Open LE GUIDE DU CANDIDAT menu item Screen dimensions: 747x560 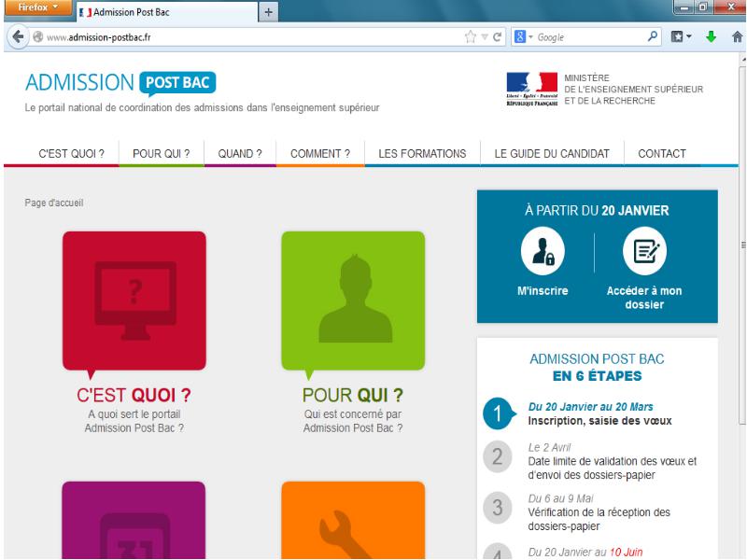point(552,154)
